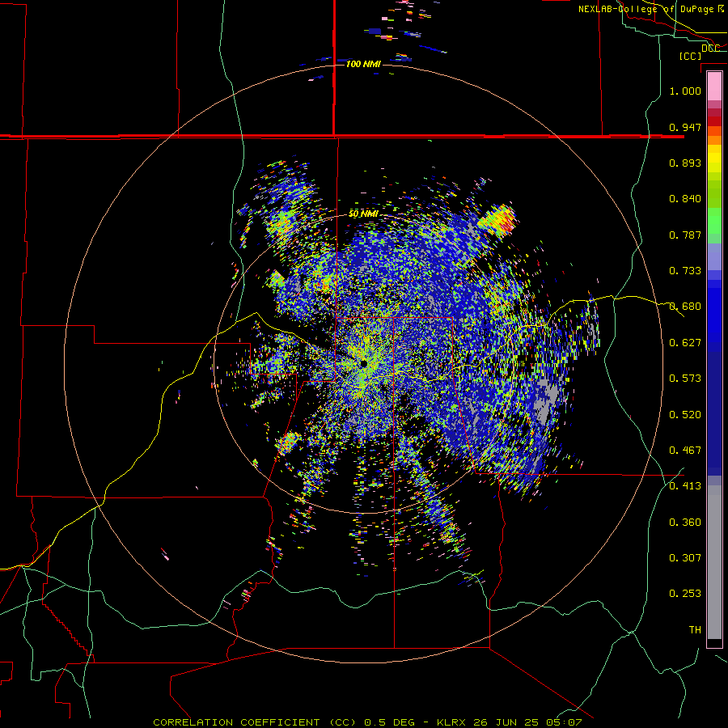The width and height of the screenshot is (728, 728).
Task: Click the 0.360 scale value
Action: tap(685, 523)
